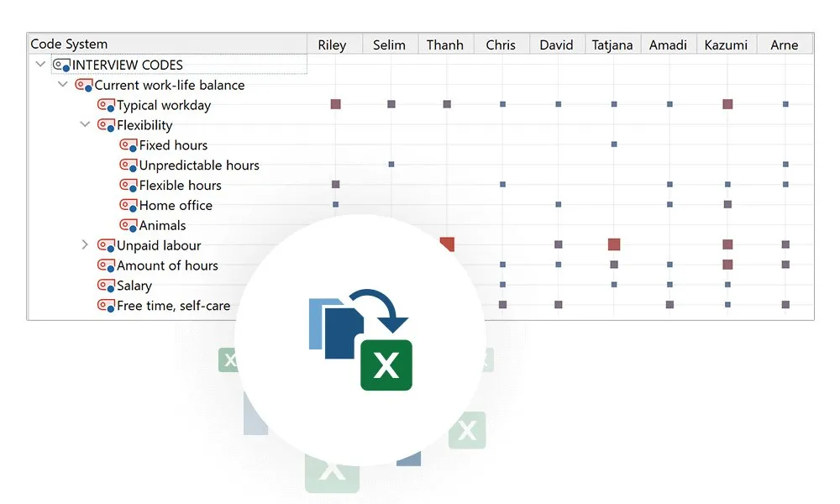Screen dimensions: 840x504
Task: Select the Amount of hours label
Action: [x=167, y=265]
